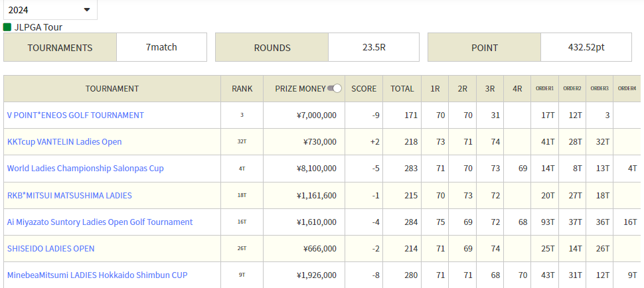The width and height of the screenshot is (644, 288).
Task: Click the 43T order cell
Action: click(544, 275)
